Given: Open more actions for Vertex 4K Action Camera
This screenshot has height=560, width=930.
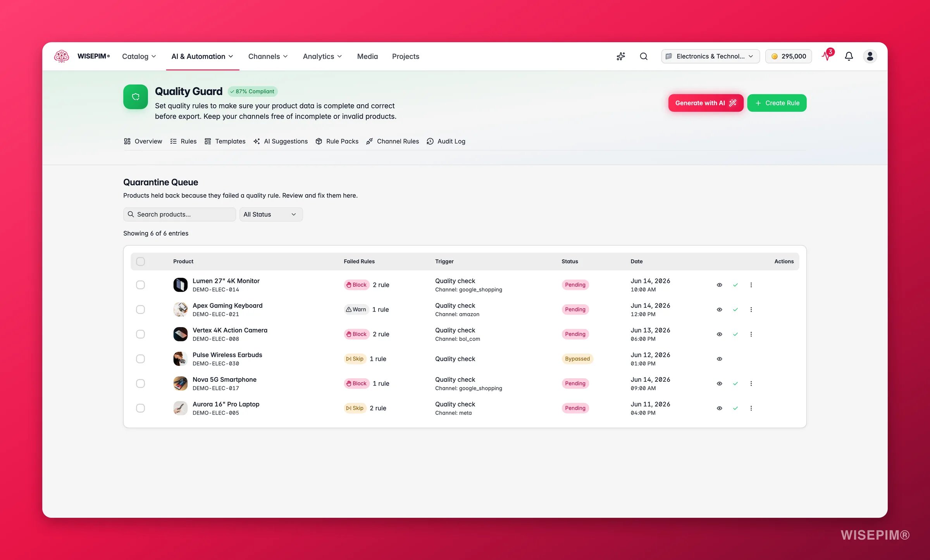Looking at the screenshot, I should point(751,334).
